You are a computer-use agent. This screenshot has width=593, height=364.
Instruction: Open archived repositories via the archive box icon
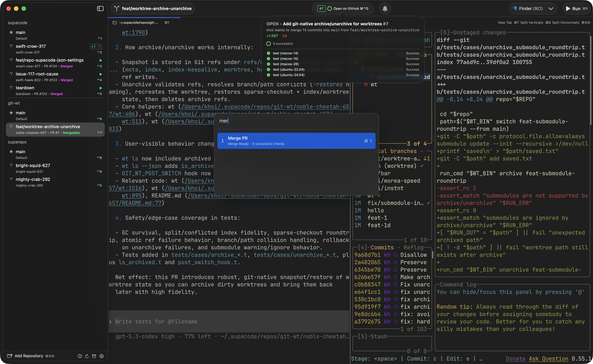[x=94, y=356]
